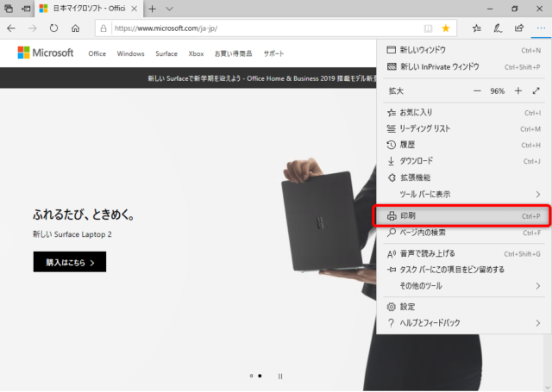The image size is (552, 392).
Task: Toggle the yellow favorites star
Action: [446, 28]
